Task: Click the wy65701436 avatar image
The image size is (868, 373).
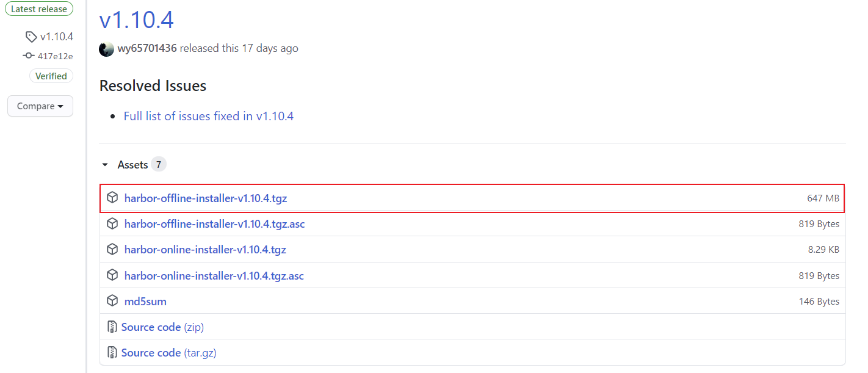Action: point(106,49)
